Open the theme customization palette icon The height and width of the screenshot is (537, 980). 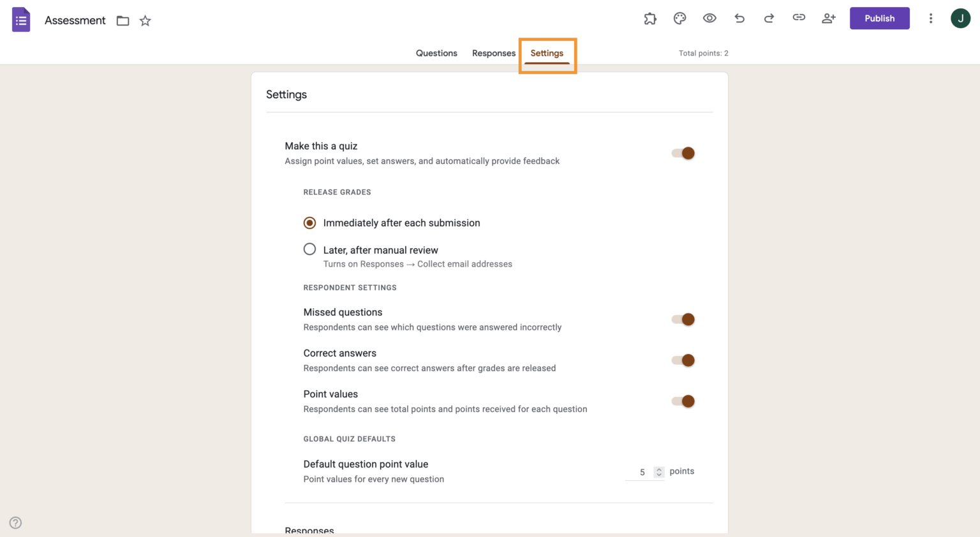point(679,18)
